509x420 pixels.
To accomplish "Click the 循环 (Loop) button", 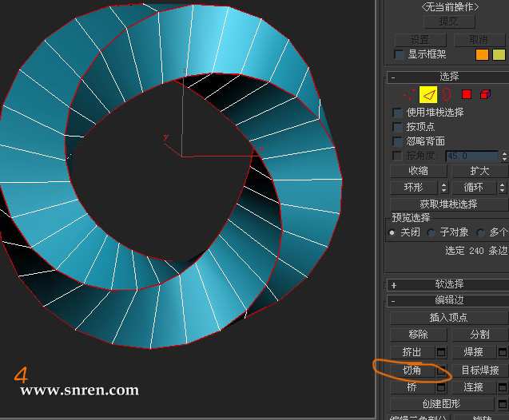I will point(475,188).
